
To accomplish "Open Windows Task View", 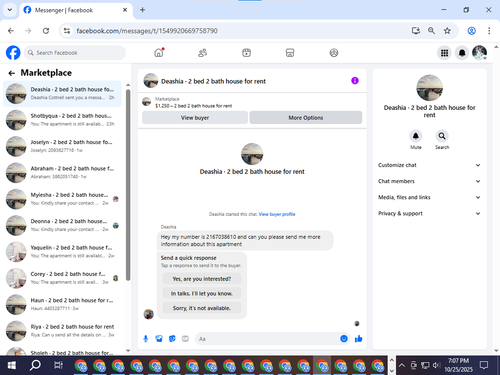I will [58, 365].
